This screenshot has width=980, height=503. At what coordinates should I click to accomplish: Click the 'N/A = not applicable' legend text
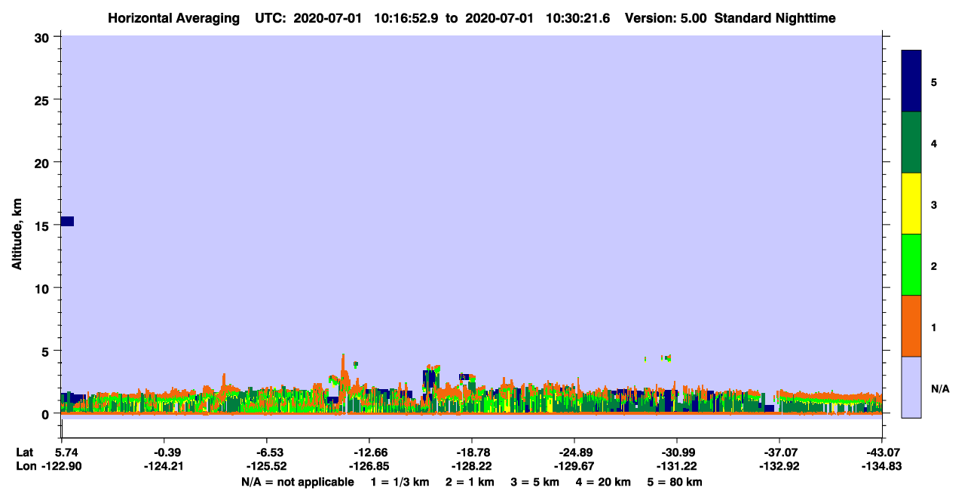(x=297, y=482)
